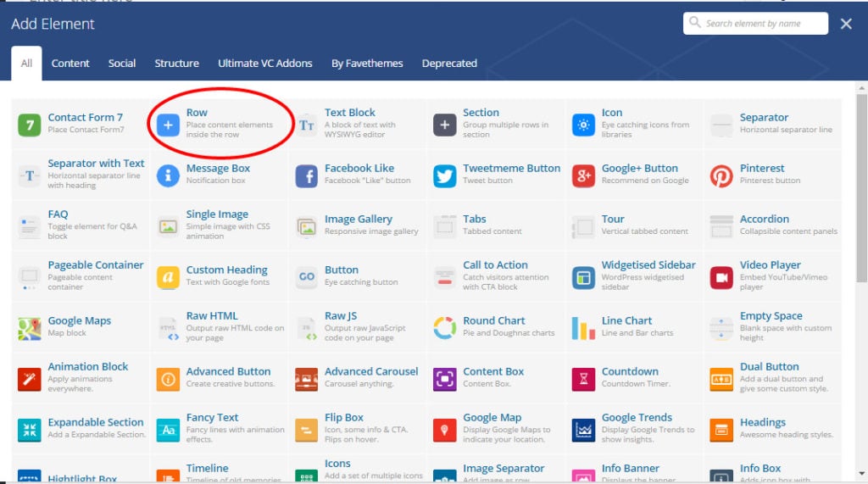The image size is (868, 484).
Task: Select the Round Chart doughnut icon
Action: click(x=445, y=328)
